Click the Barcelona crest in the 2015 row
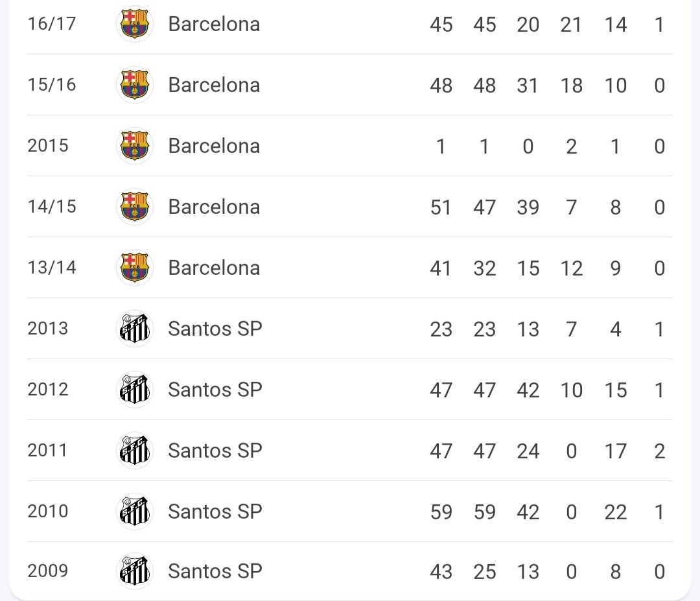Viewport: 700px width, 601px height. (x=134, y=146)
